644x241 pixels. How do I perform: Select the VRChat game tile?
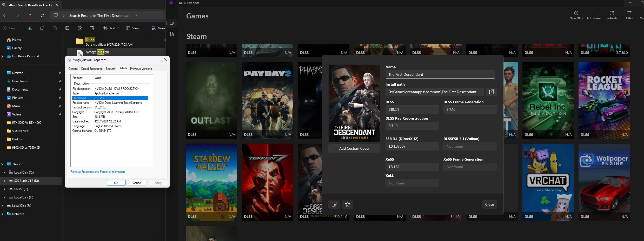tap(548, 182)
